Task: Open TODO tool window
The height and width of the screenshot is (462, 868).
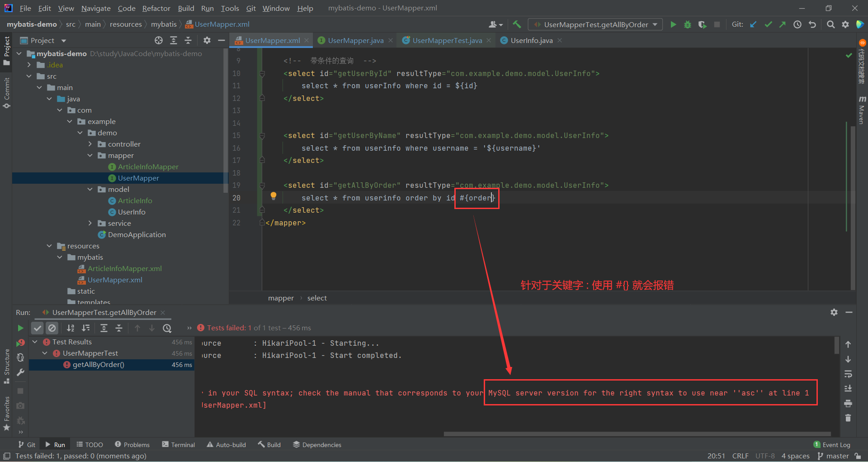Action: tap(90, 445)
